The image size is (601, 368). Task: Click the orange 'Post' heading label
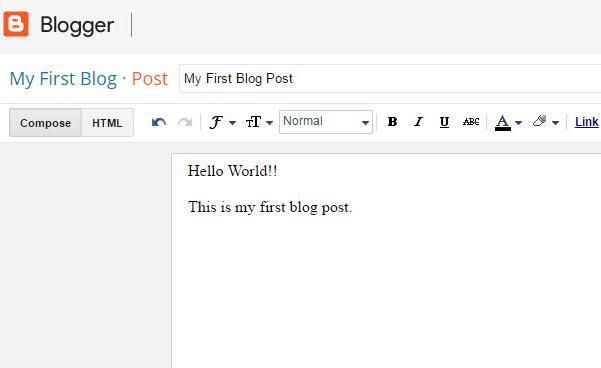pos(150,79)
